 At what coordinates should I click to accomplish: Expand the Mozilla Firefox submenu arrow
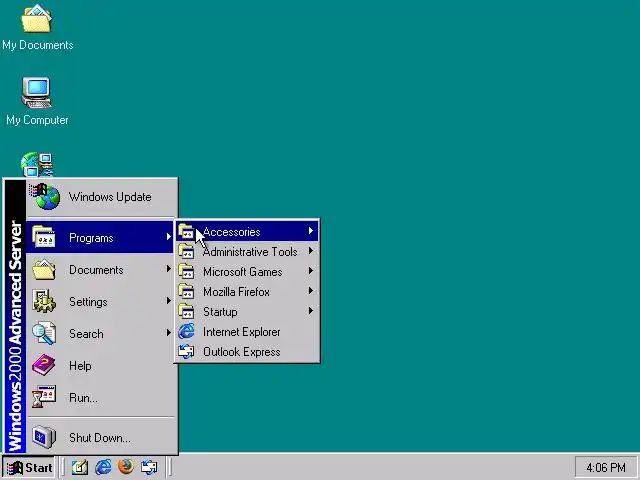tap(311, 291)
